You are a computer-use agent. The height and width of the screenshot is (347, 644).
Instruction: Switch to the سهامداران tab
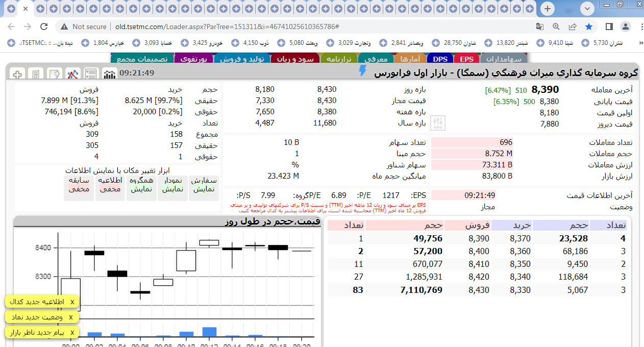(x=504, y=59)
